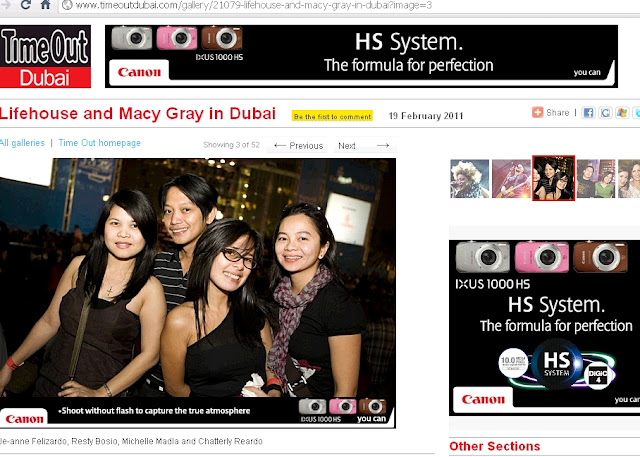This screenshot has width=640, height=457.
Task: Select the highlighted current photo thumbnail
Action: 553,178
